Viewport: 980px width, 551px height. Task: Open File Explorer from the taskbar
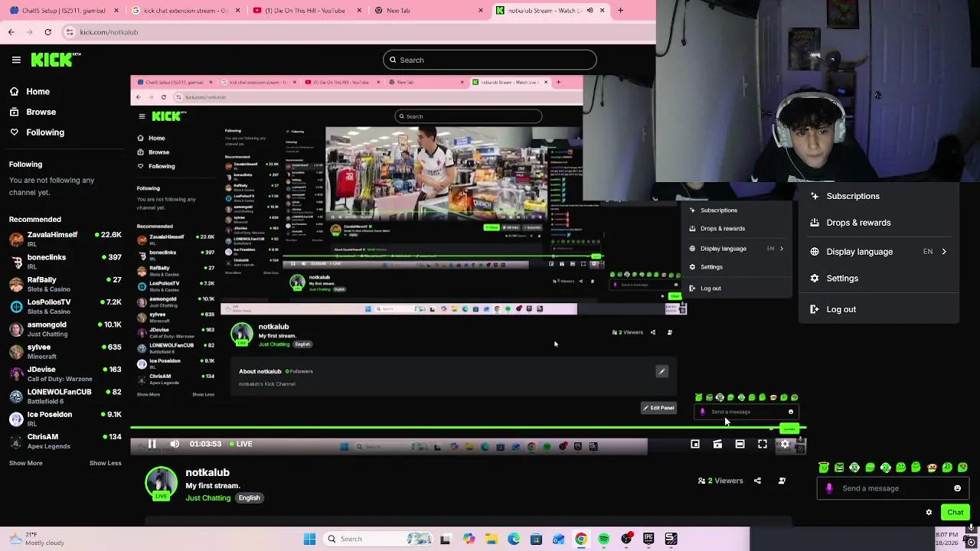[x=491, y=539]
